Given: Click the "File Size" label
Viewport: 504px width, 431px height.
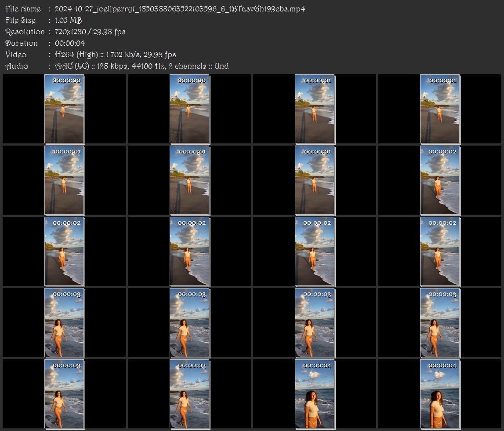Looking at the screenshot, I should click(x=20, y=20).
